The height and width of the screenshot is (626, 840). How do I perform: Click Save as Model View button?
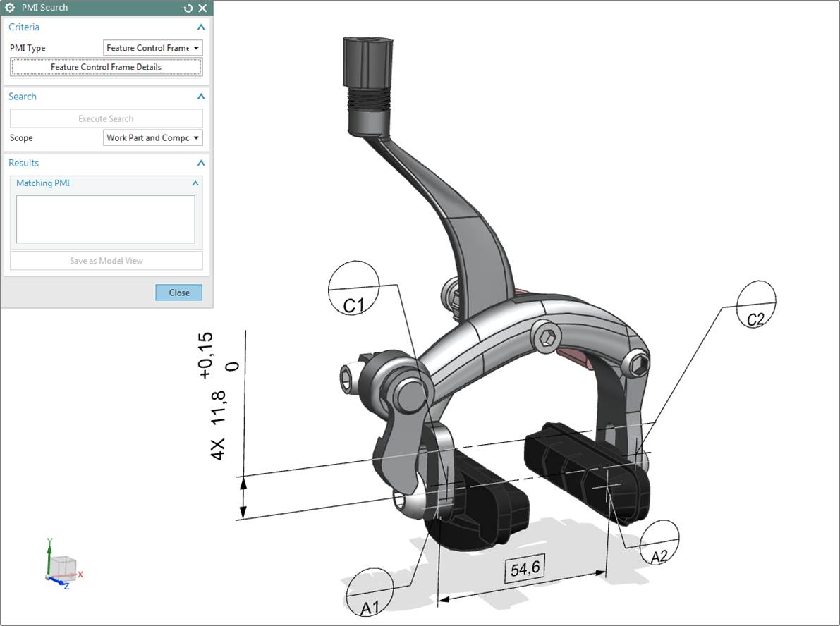(106, 261)
